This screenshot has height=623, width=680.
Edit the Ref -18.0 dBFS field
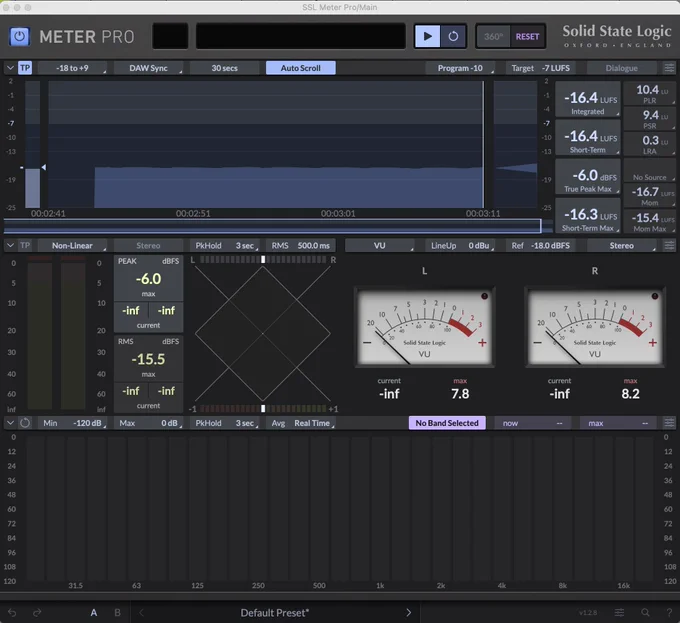tap(540, 245)
